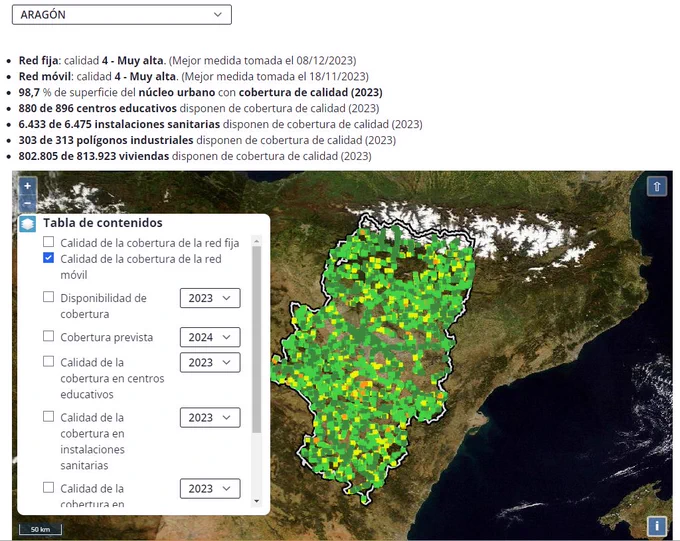Toggle the last partially visible layer checkbox
680x541 pixels.
tap(49, 488)
